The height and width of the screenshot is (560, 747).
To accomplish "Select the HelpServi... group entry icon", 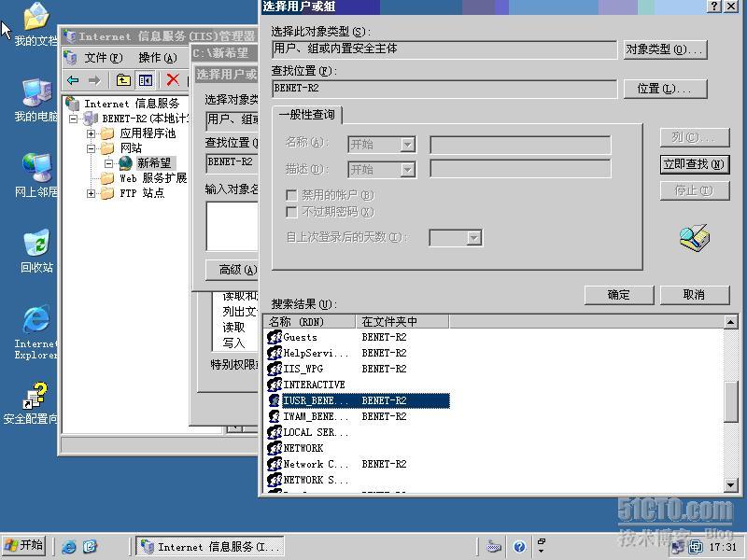I will [x=275, y=353].
